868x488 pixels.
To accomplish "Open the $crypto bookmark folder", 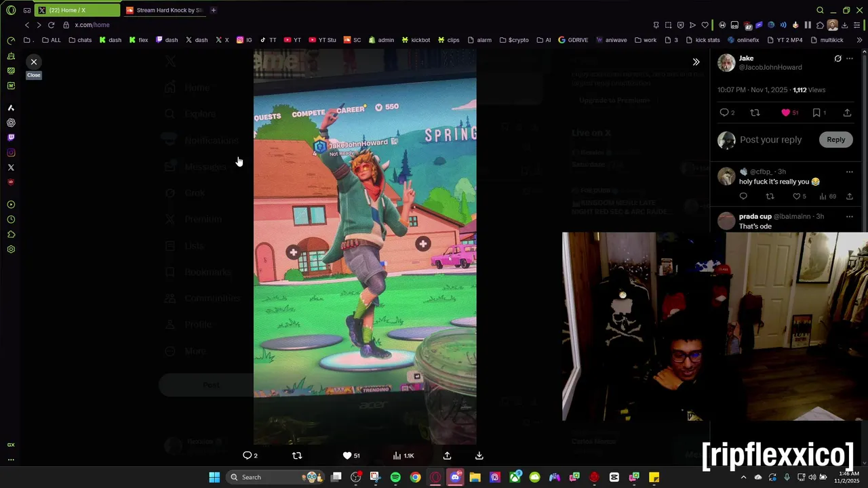I will click(x=514, y=40).
